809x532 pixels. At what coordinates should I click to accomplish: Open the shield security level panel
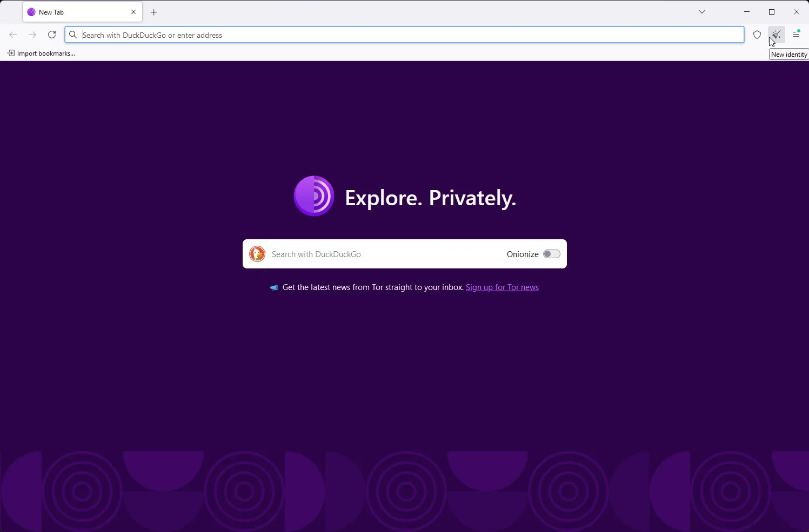point(757,35)
